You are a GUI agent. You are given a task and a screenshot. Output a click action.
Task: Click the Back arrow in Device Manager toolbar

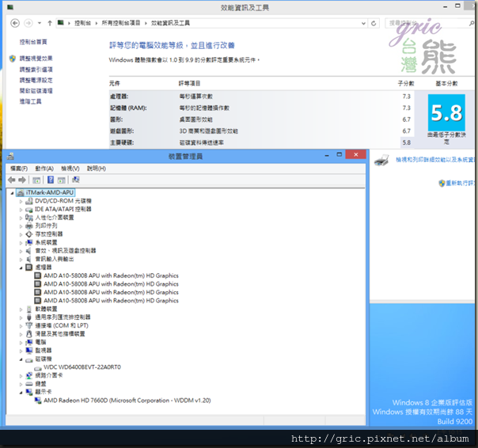coord(12,180)
